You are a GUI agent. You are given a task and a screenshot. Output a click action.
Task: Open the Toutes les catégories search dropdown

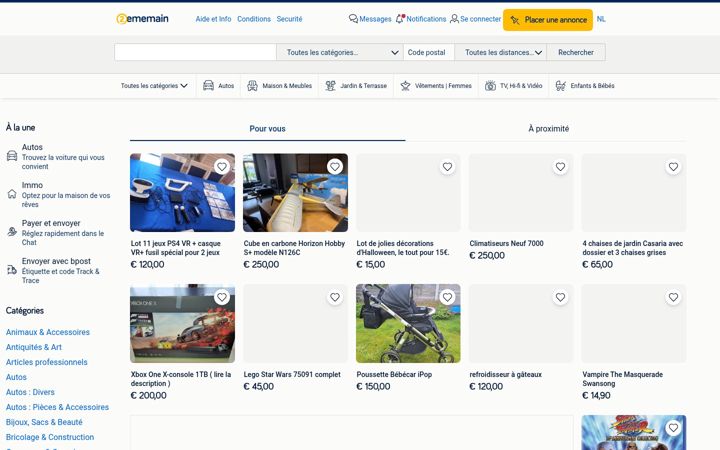(x=340, y=52)
